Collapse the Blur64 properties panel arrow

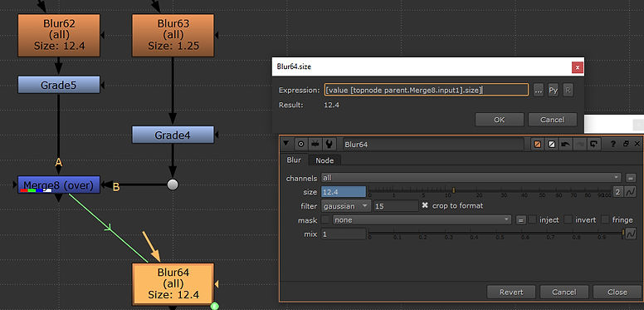click(x=286, y=144)
